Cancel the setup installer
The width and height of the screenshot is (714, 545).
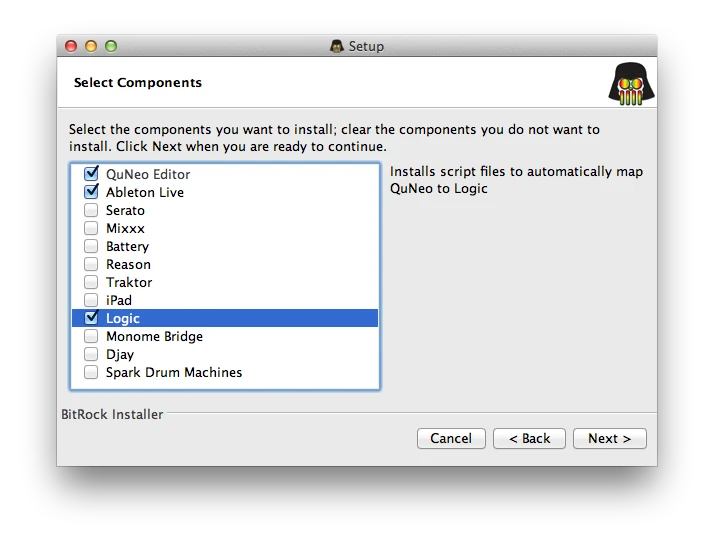click(451, 438)
